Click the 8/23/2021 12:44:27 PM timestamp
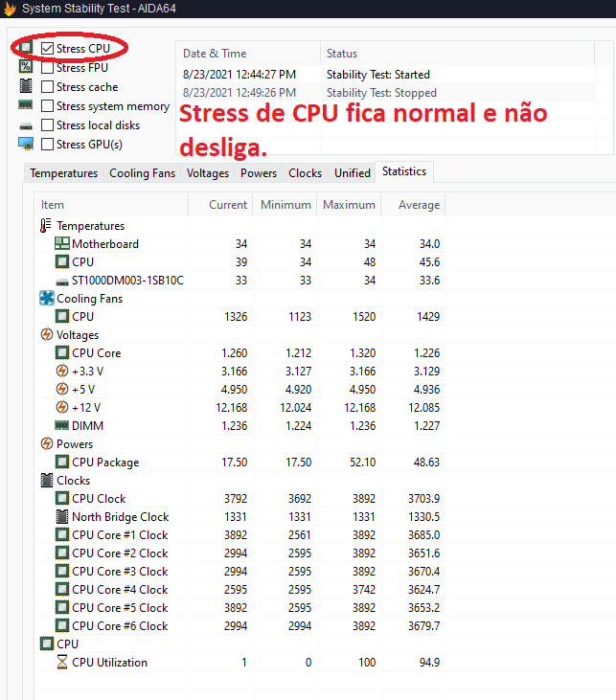This screenshot has height=700, width=616. (240, 74)
